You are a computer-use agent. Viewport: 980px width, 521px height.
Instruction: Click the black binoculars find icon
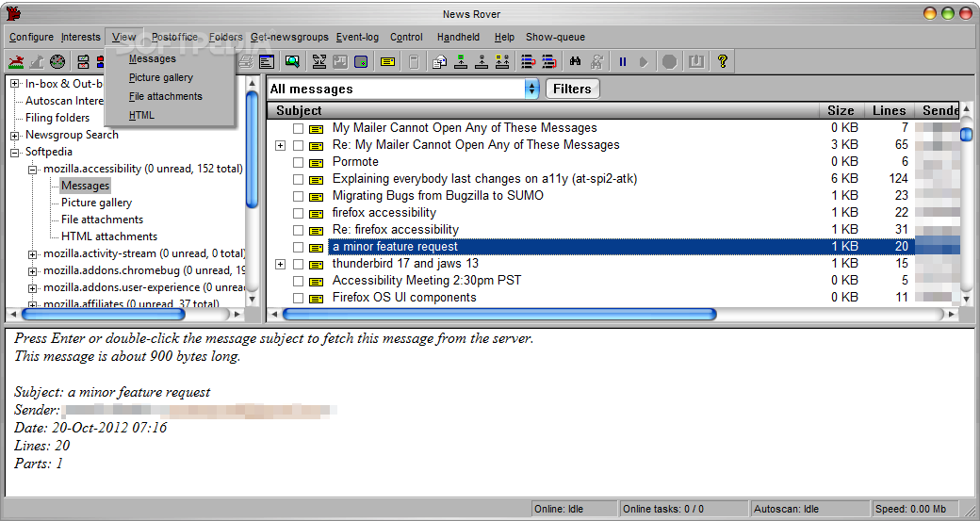[575, 61]
